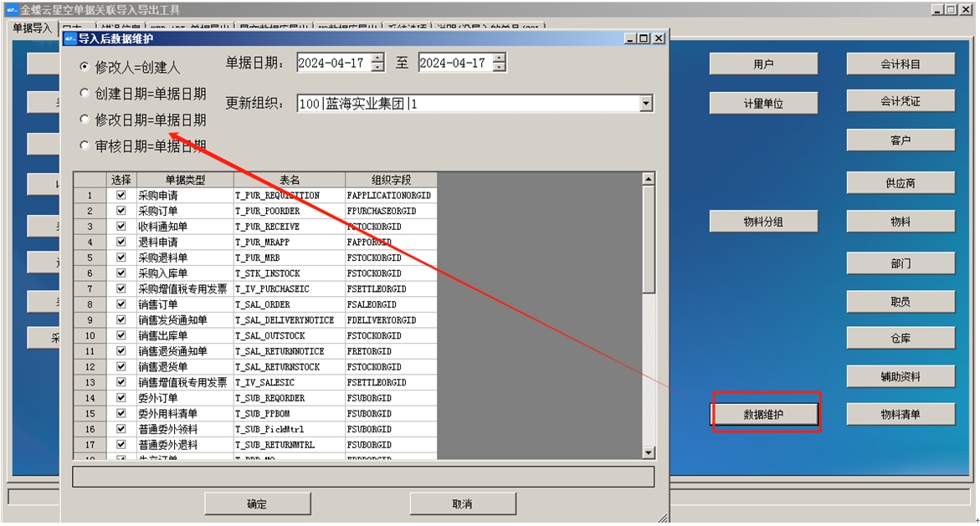This screenshot has width=980, height=526.
Task: Select the T_PUR_POORDER table cell
Action: coord(290,211)
